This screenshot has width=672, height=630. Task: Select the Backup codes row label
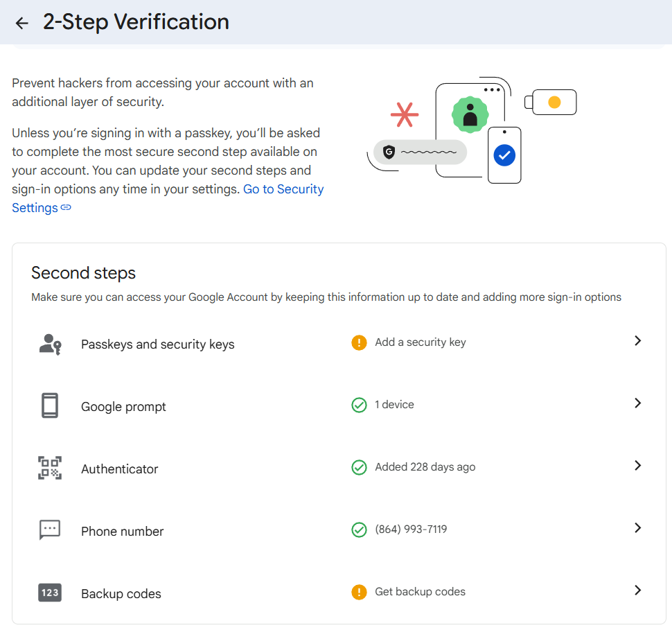pyautogui.click(x=121, y=593)
